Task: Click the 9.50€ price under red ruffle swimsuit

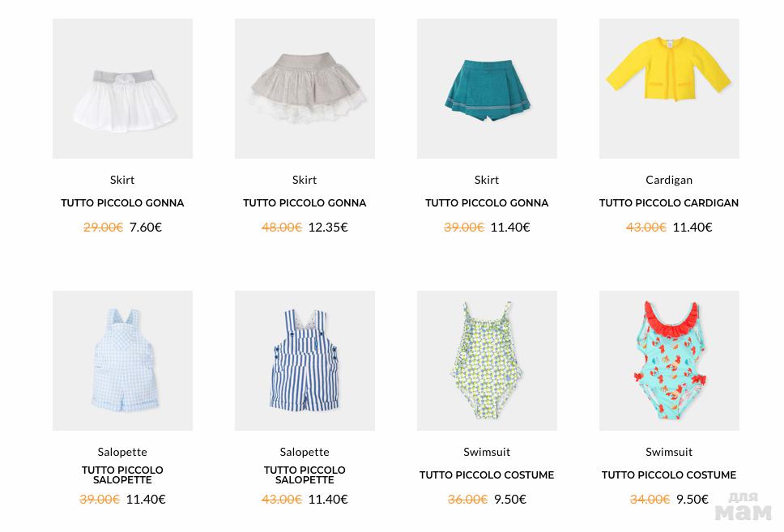Action: coord(692,500)
